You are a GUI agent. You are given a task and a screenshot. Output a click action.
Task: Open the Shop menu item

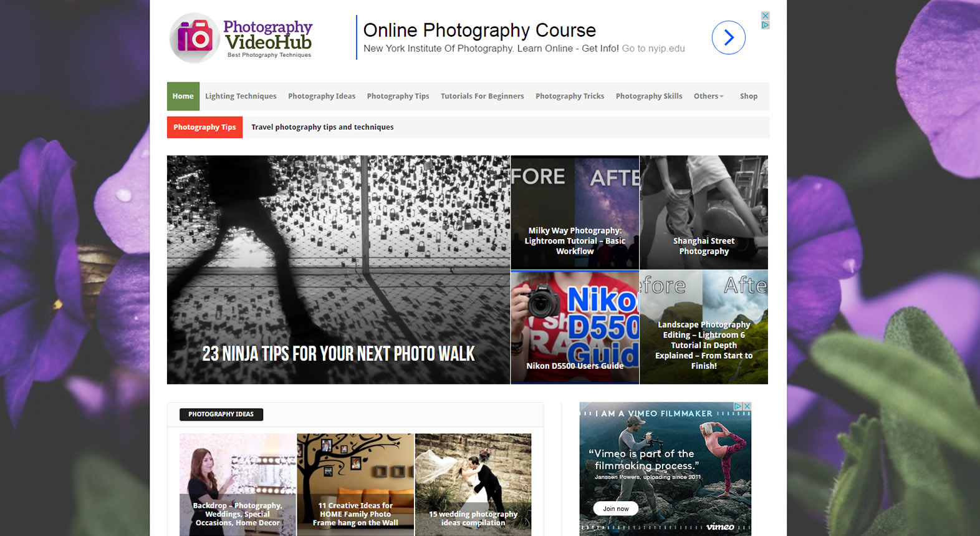tap(749, 96)
